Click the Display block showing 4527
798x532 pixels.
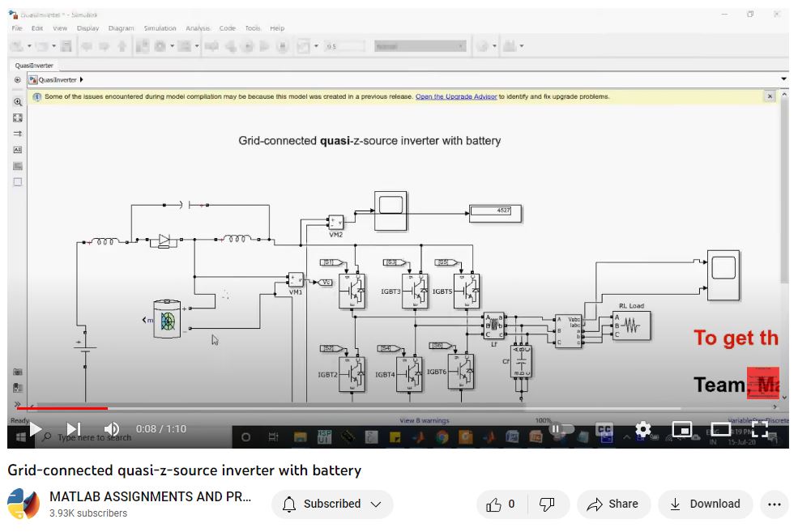[x=495, y=214]
